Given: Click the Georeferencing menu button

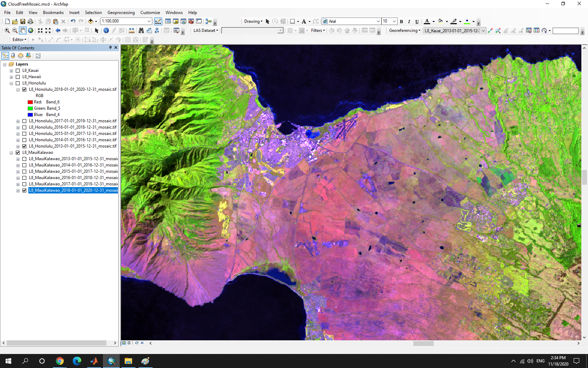Looking at the screenshot, I should point(404,30).
